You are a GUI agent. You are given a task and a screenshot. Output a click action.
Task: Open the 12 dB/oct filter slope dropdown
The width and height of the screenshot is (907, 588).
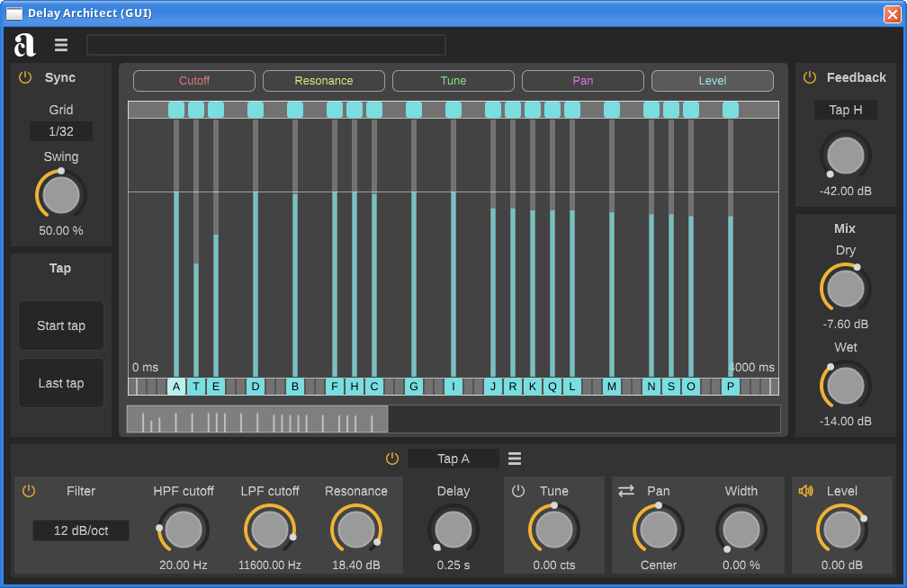point(81,530)
